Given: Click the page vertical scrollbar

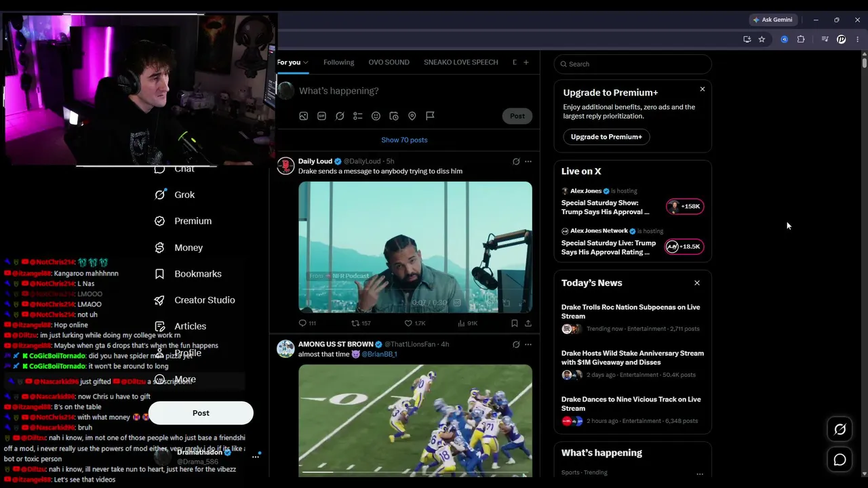Looking at the screenshot, I should pyautogui.click(x=865, y=64).
